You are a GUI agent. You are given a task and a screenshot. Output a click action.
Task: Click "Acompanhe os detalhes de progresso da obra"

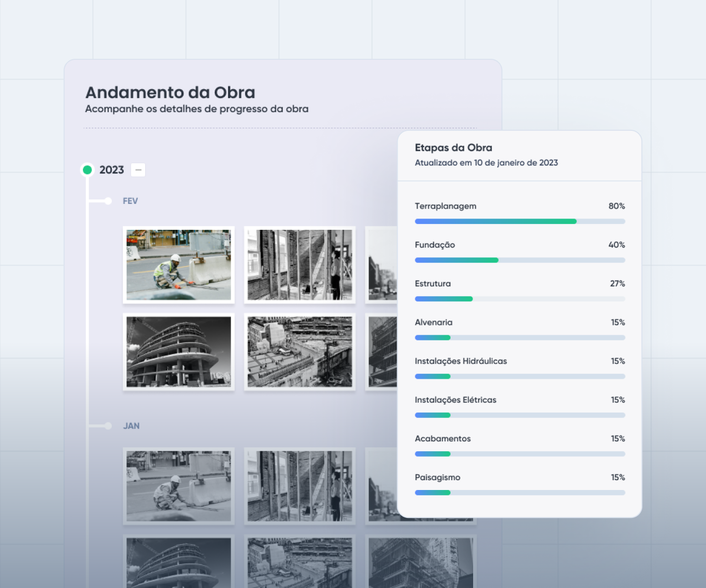click(197, 109)
